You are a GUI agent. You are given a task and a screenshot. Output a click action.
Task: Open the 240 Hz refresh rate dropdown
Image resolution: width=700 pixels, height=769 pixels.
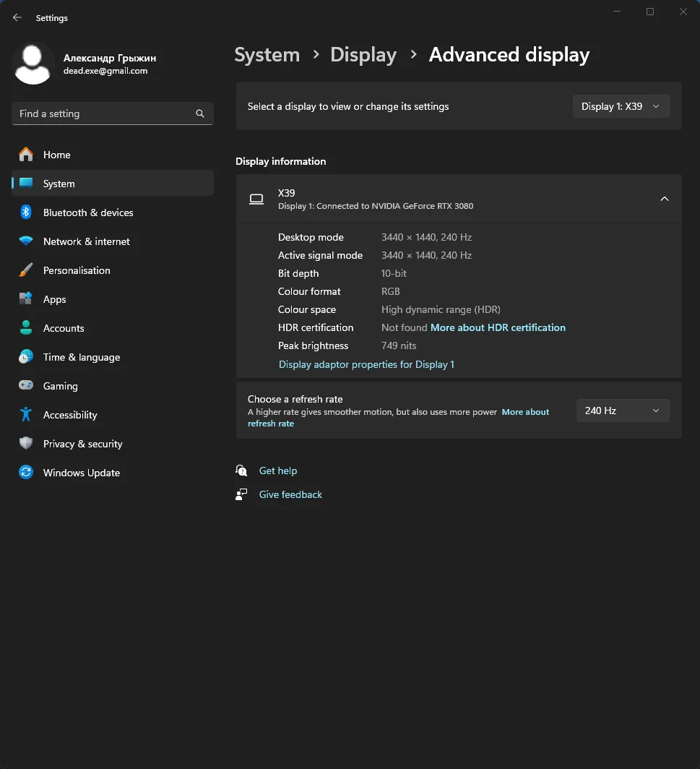point(622,411)
